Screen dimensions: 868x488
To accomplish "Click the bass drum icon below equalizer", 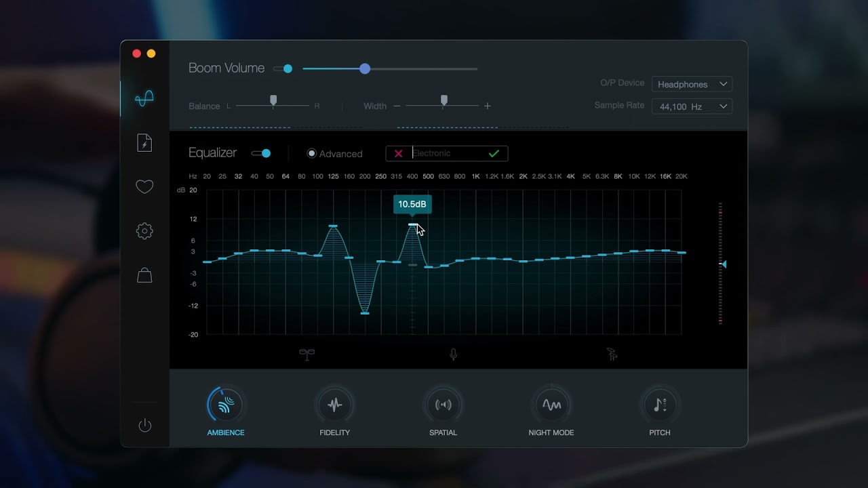I will click(307, 354).
